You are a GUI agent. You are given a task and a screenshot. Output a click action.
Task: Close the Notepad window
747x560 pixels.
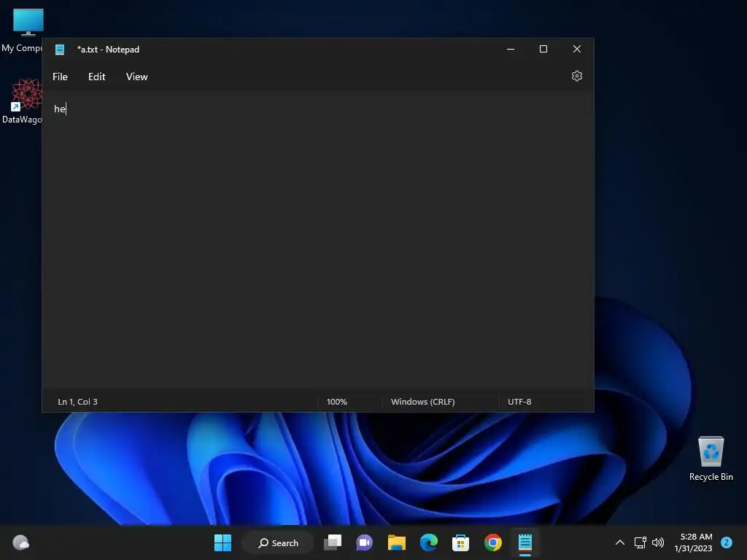point(576,49)
